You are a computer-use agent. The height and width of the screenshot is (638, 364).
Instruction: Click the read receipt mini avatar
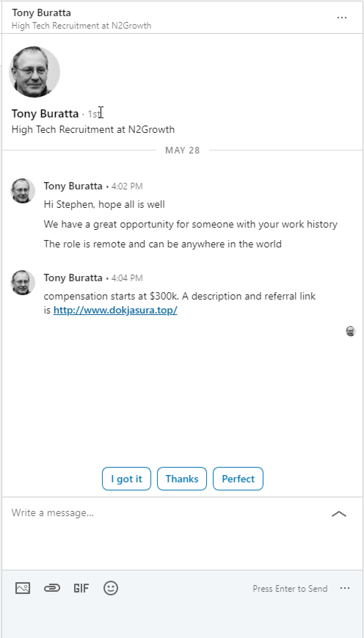pyautogui.click(x=350, y=331)
